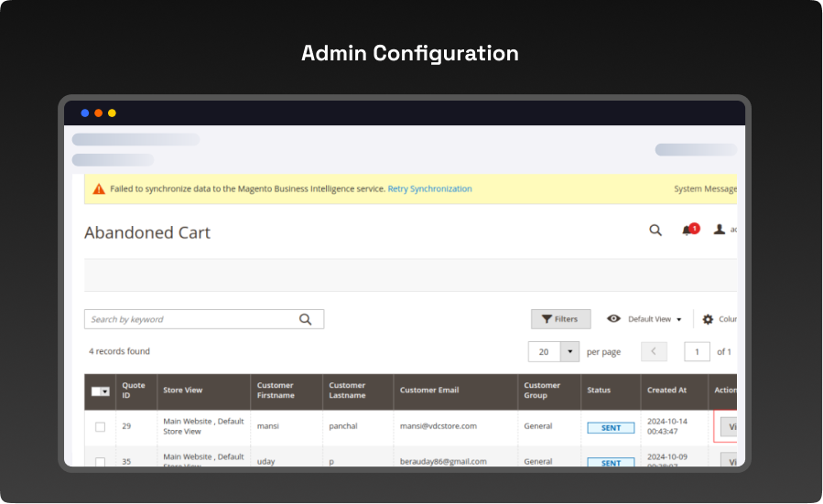Open the notifications bell icon

point(688,231)
